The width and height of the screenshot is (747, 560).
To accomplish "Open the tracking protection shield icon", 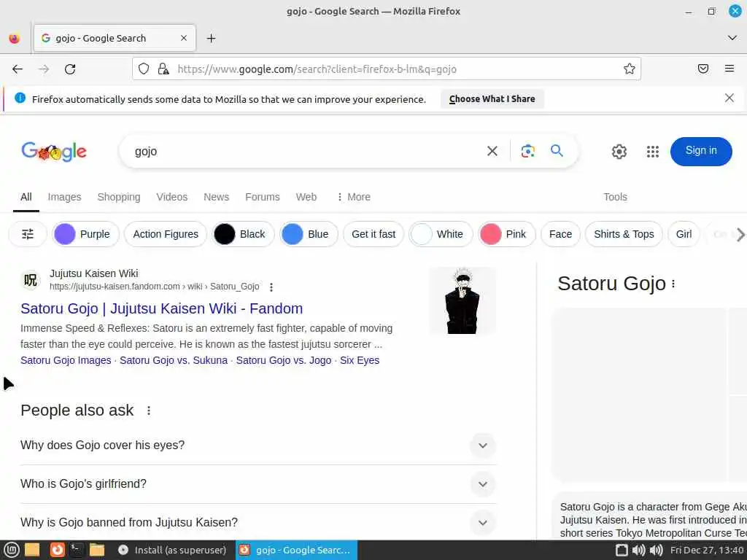I will [144, 69].
